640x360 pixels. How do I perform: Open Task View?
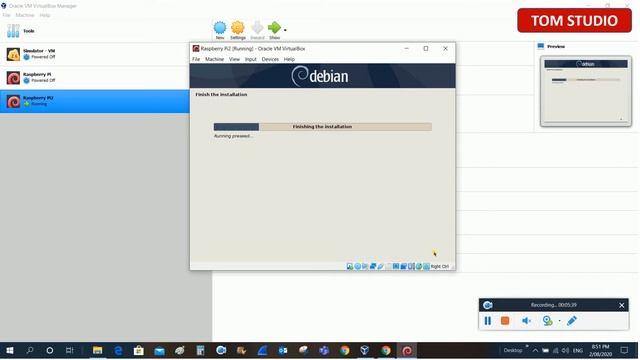click(69, 351)
